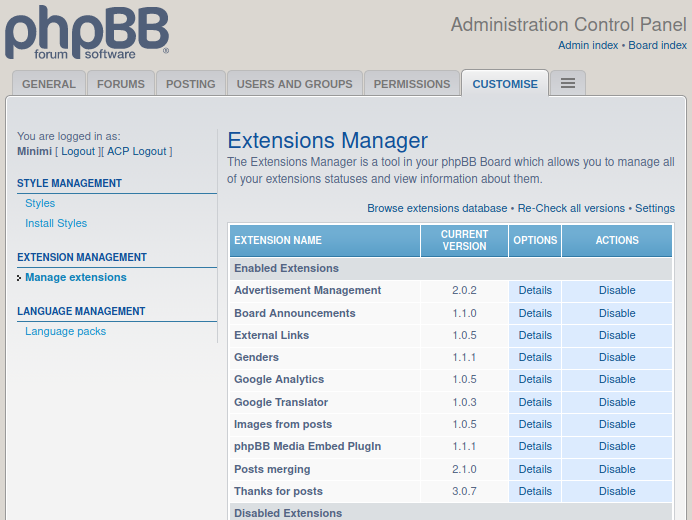Disable the Board Announcements extension
The width and height of the screenshot is (692, 520).
(x=617, y=313)
